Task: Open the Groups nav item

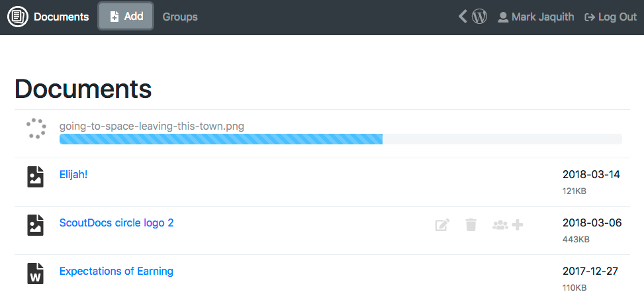Action: coord(180,17)
